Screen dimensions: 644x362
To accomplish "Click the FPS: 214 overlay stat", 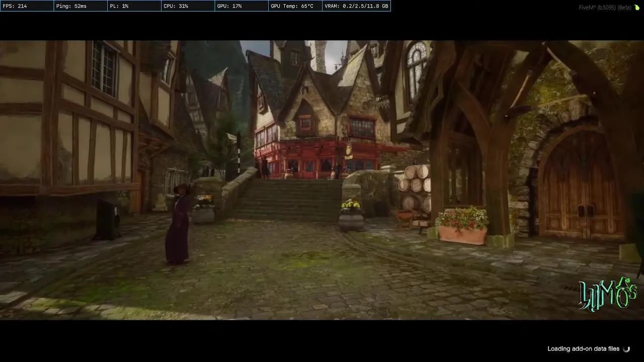I will (x=27, y=6).
